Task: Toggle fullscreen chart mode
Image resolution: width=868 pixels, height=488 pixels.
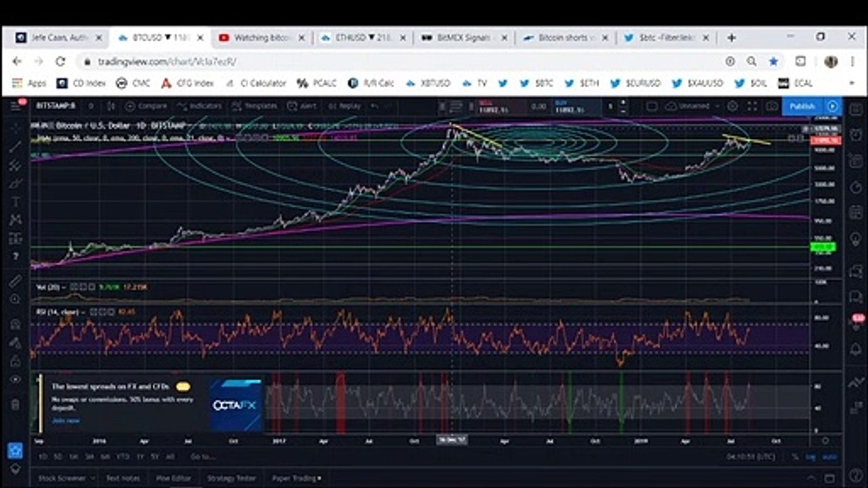Action: coord(752,106)
